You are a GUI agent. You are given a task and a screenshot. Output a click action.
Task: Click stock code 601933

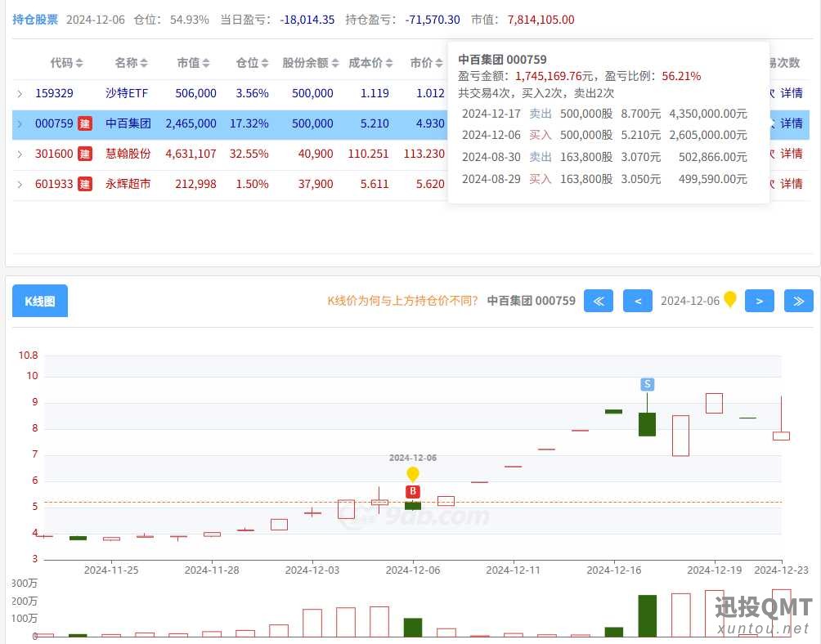(x=54, y=184)
